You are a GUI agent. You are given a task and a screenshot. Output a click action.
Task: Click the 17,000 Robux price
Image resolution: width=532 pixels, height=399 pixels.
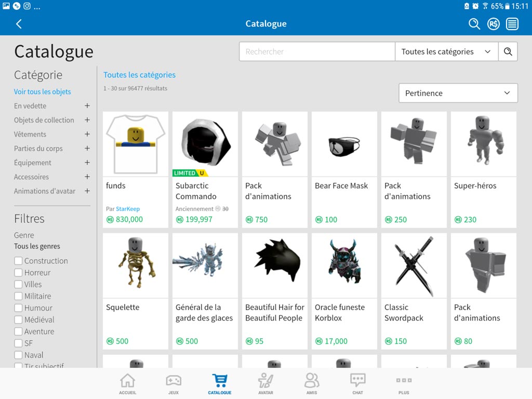point(331,341)
